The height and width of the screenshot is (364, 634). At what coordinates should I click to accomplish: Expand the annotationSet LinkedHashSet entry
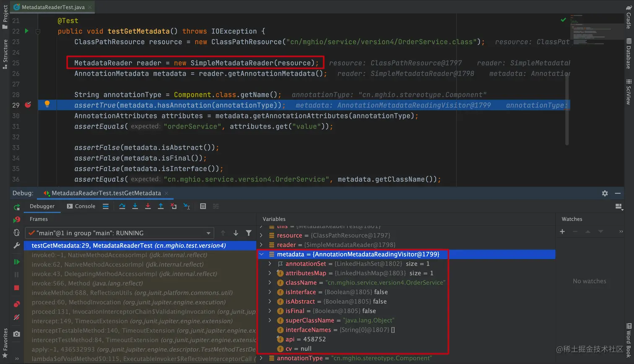(270, 263)
